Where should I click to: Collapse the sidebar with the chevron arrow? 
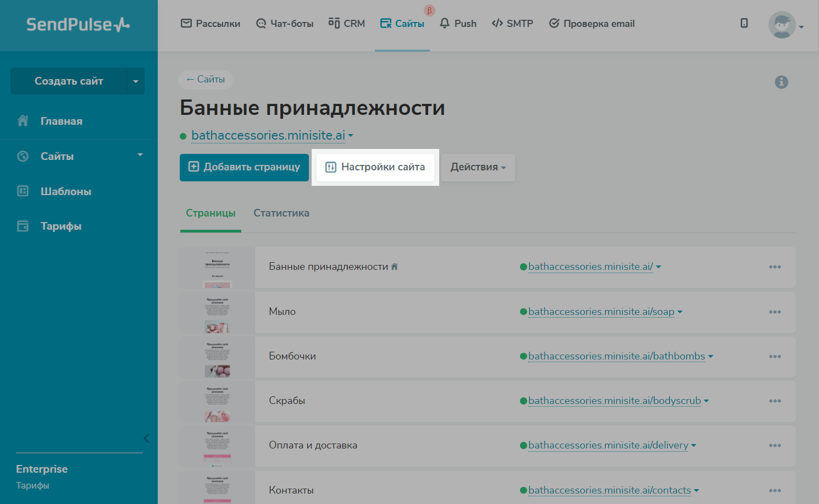pos(146,438)
